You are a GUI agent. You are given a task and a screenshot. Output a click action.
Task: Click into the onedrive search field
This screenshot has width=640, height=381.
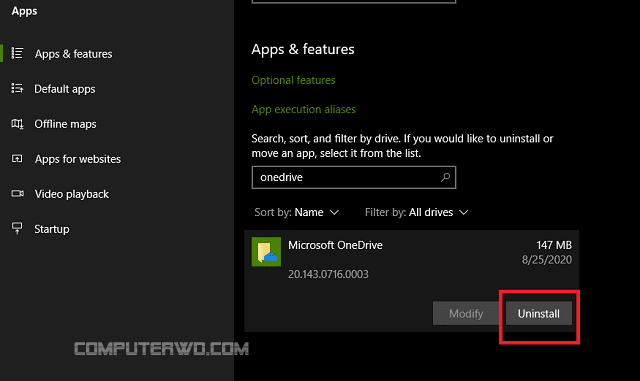(x=353, y=177)
